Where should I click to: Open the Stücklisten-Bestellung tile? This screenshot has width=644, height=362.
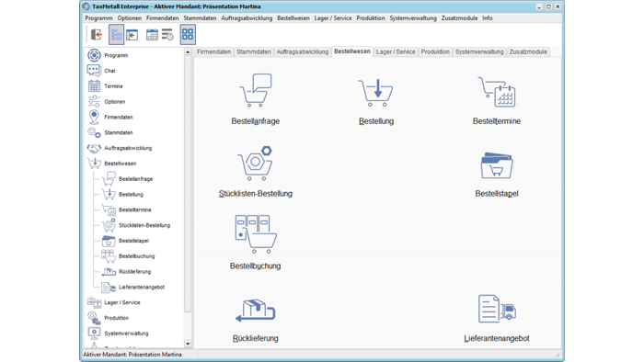[x=256, y=172]
